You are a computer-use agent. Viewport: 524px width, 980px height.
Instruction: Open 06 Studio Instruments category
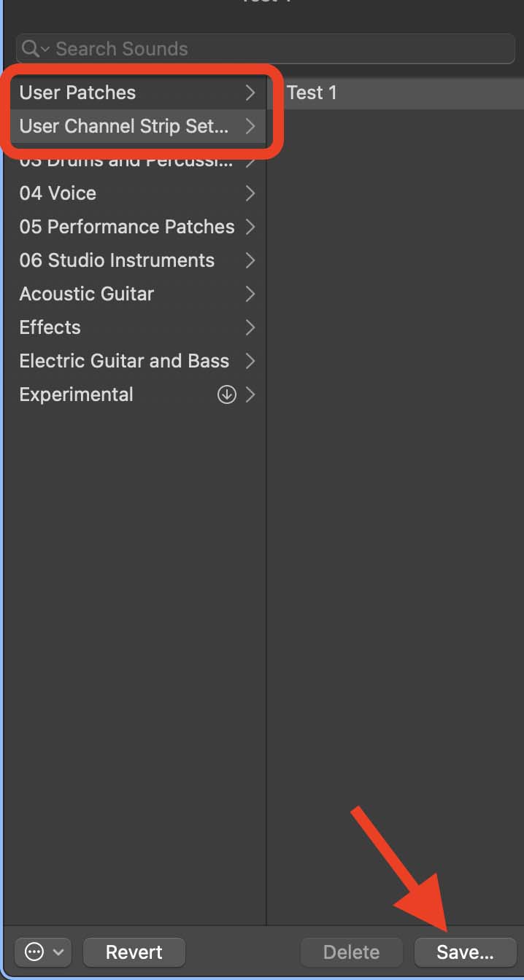[117, 260]
